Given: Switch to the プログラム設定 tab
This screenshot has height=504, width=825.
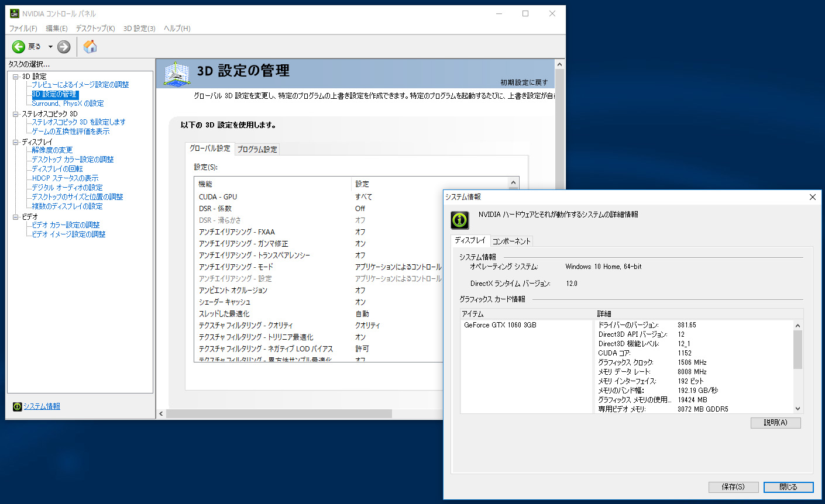Looking at the screenshot, I should pos(257,149).
